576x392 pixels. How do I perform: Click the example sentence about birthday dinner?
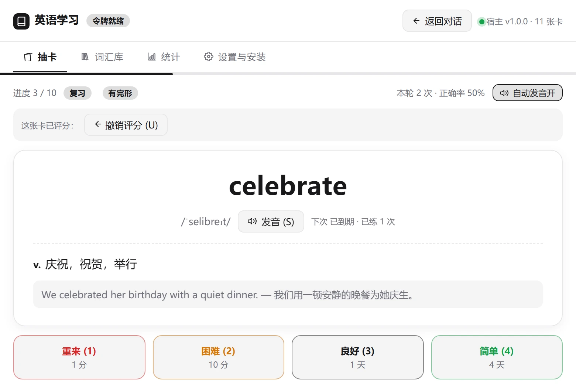point(288,295)
